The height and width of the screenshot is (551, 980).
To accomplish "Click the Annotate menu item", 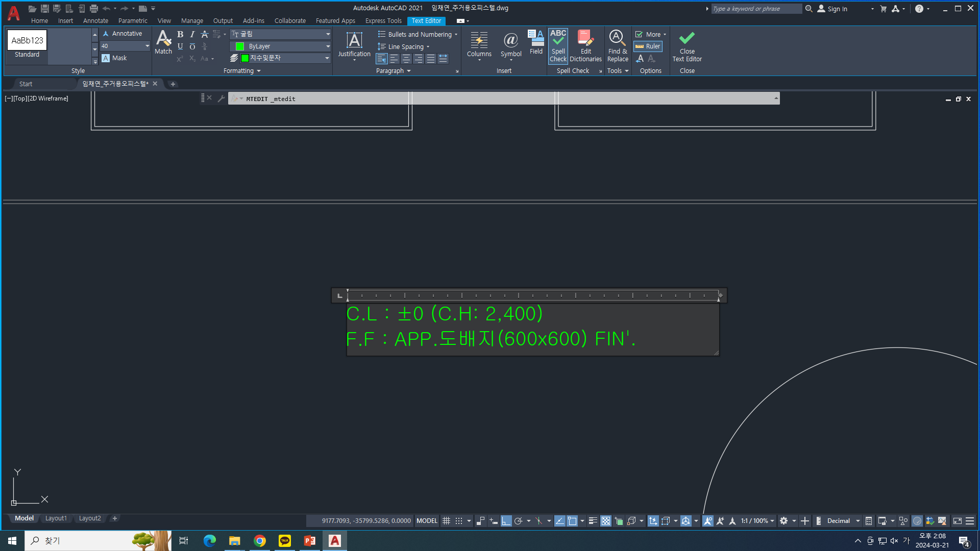I will (x=95, y=21).
